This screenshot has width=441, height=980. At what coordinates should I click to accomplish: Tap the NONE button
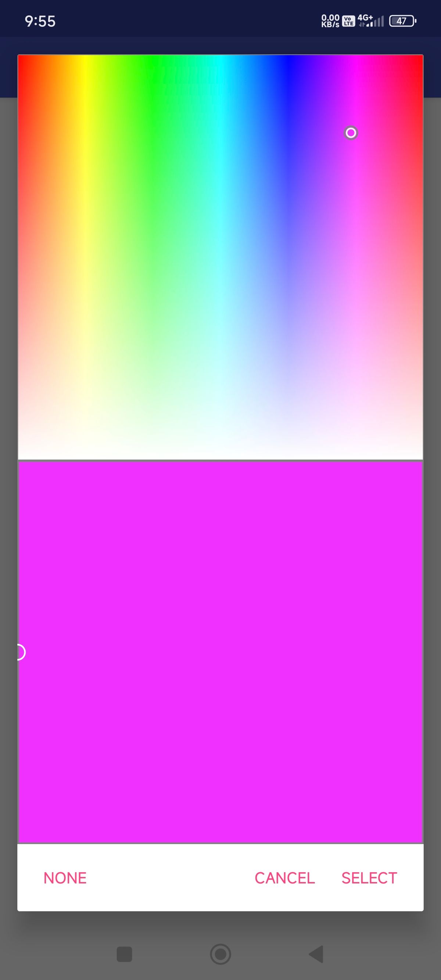click(65, 878)
